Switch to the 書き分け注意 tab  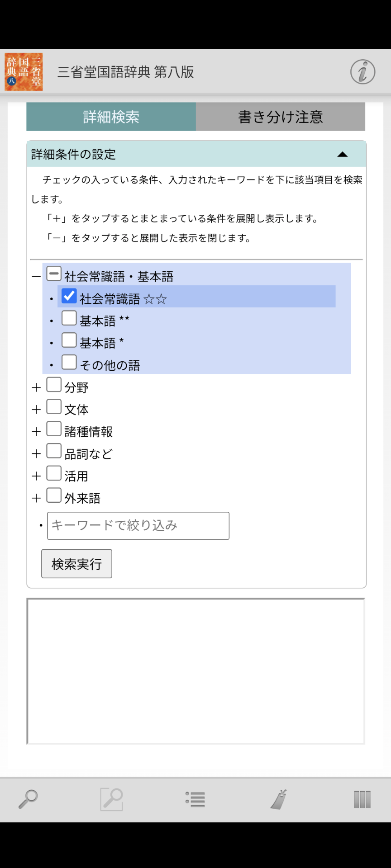[x=281, y=117]
